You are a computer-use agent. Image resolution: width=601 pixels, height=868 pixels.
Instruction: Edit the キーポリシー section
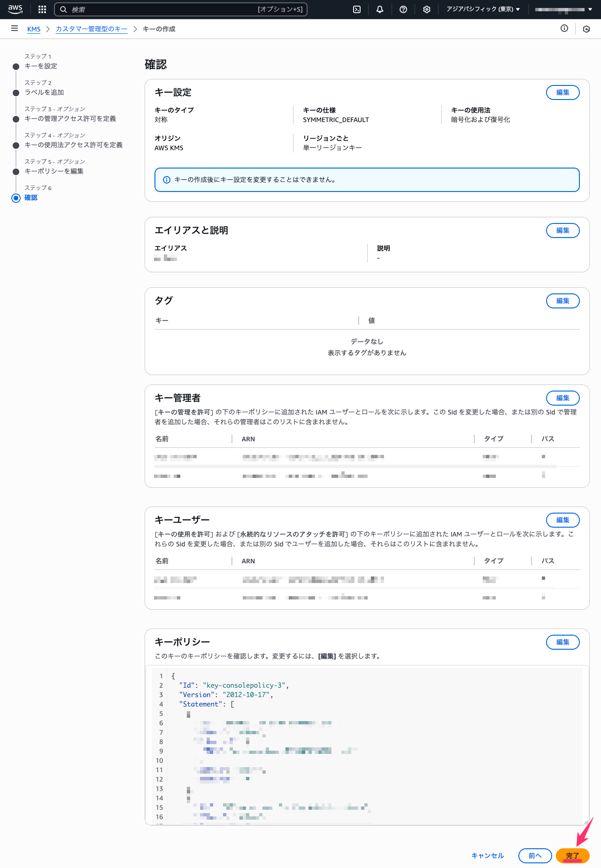[x=562, y=642]
